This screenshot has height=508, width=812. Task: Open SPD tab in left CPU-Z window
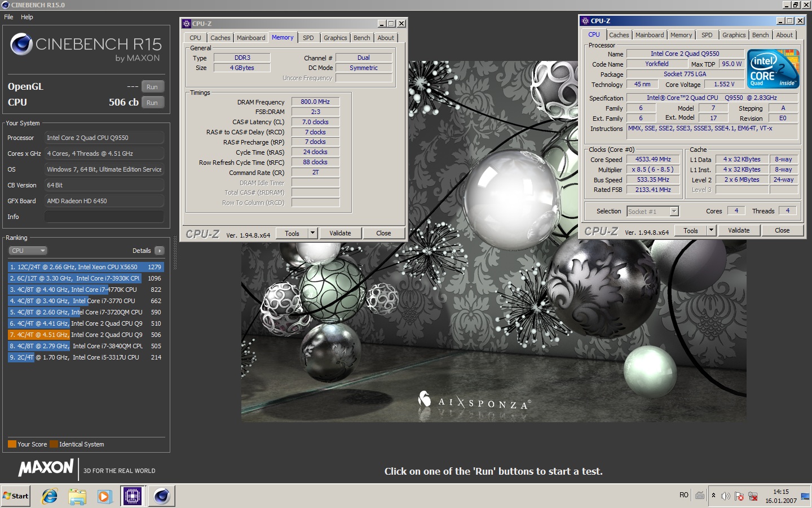click(308, 38)
